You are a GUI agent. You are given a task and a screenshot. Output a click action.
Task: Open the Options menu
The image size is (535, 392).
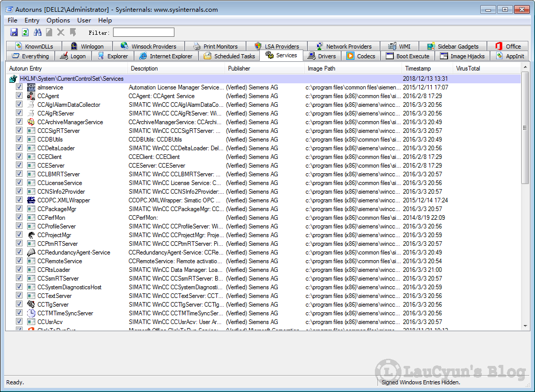click(x=58, y=20)
